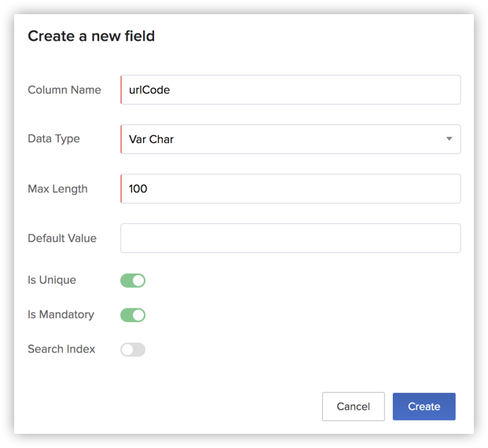Click the Data Type label
This screenshot has height=448, width=488.
coord(53,138)
